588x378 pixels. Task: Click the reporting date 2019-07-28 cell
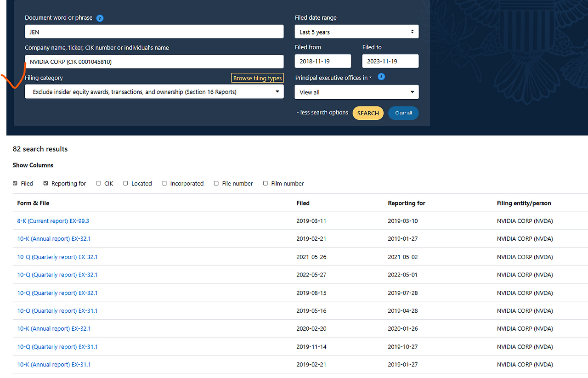(x=403, y=293)
